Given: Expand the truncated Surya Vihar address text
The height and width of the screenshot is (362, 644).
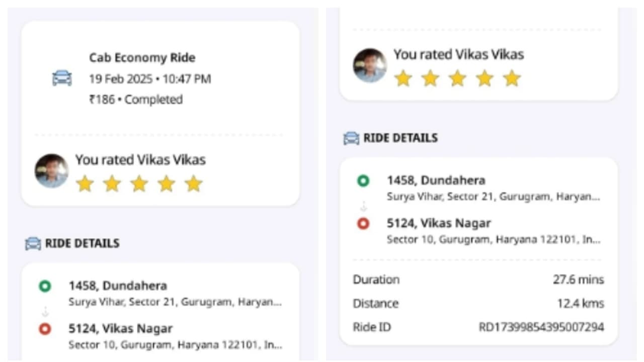Looking at the screenshot, I should (175, 302).
